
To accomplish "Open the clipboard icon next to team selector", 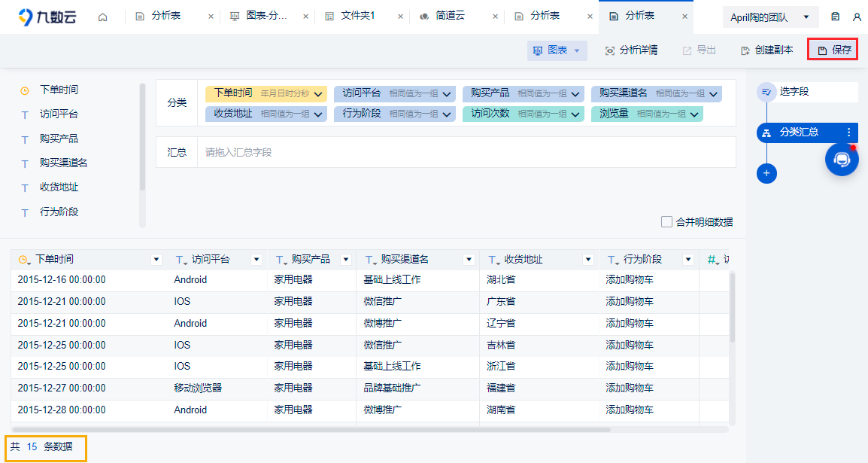I will (x=836, y=17).
